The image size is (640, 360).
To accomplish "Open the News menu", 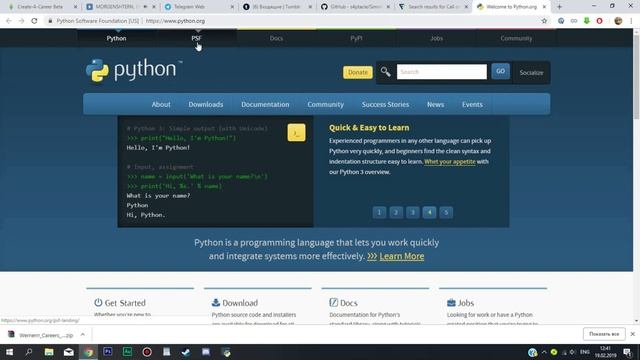I will click(x=436, y=104).
